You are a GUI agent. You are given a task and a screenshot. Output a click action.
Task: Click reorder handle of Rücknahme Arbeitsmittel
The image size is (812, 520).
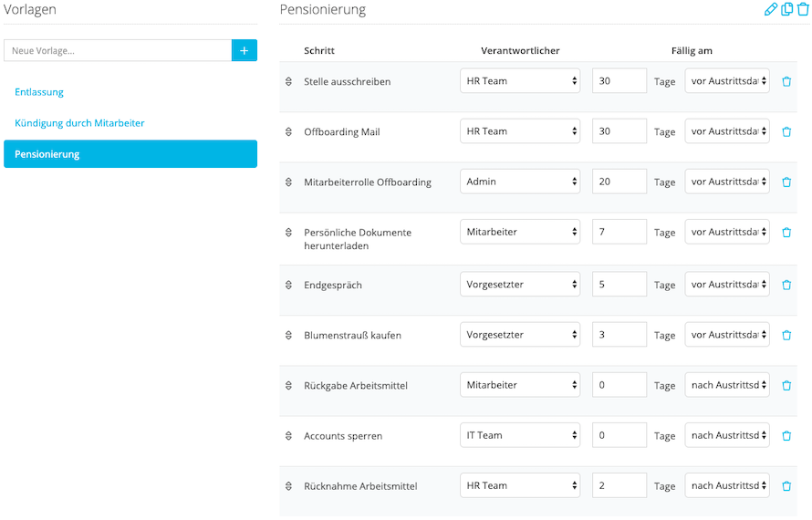pyautogui.click(x=288, y=486)
